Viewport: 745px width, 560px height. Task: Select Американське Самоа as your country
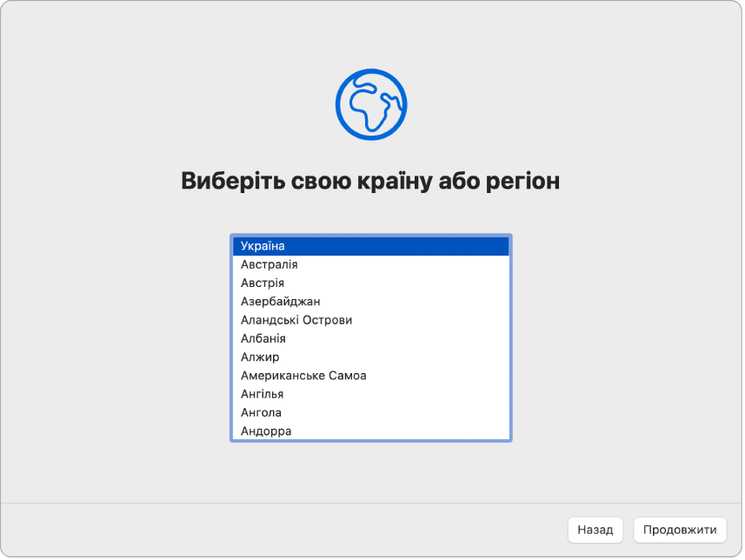(303, 376)
